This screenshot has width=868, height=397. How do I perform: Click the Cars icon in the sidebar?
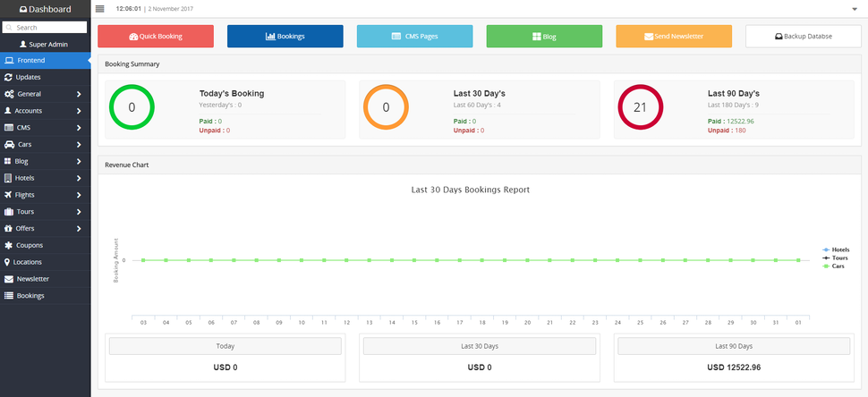pyautogui.click(x=9, y=144)
